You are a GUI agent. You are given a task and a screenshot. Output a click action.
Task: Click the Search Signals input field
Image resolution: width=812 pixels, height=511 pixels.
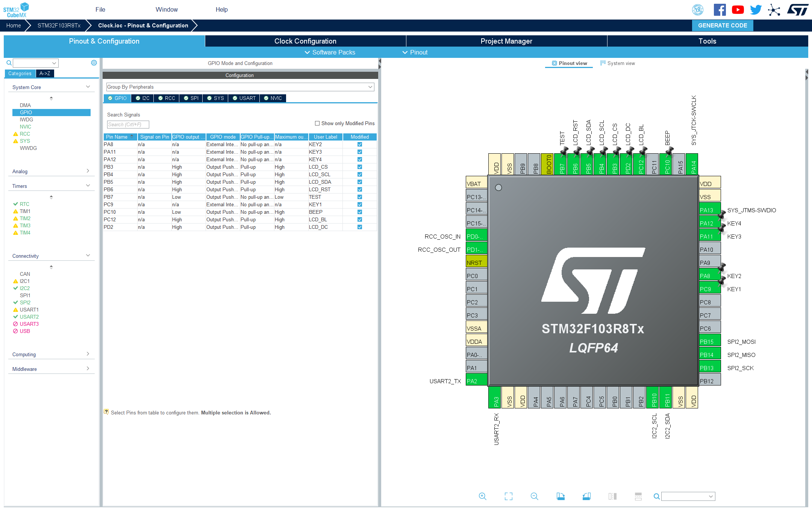[128, 124]
